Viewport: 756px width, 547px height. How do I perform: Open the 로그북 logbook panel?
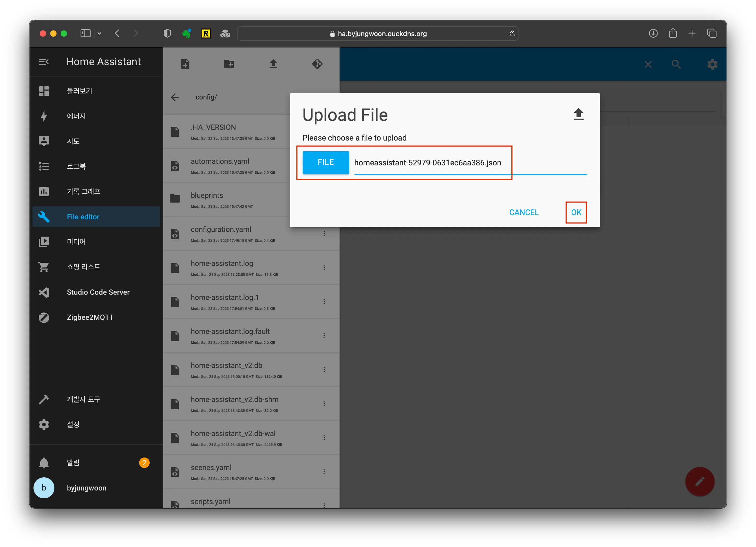point(96,166)
